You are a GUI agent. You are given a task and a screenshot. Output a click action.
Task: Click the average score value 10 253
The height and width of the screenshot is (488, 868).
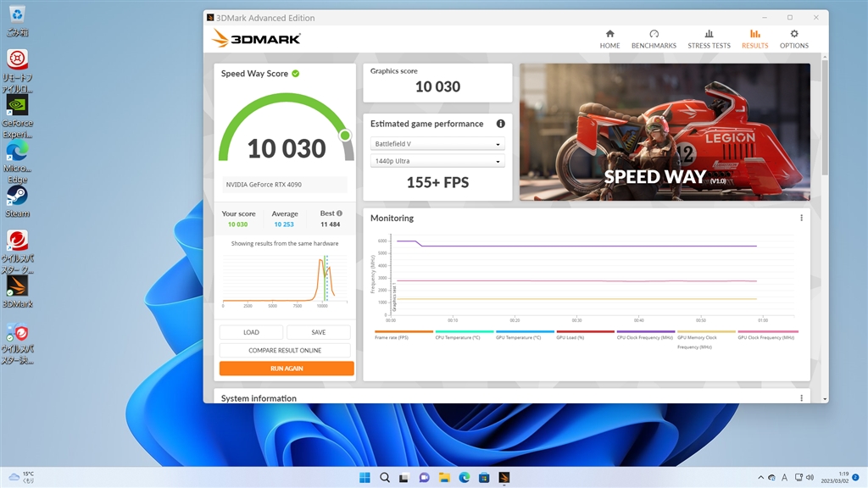point(284,225)
